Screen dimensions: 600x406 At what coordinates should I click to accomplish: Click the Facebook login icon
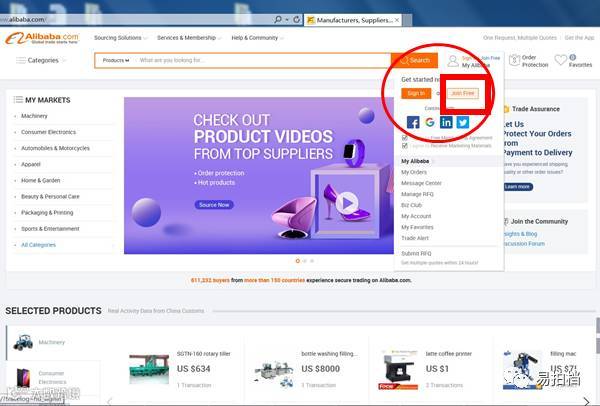click(413, 122)
